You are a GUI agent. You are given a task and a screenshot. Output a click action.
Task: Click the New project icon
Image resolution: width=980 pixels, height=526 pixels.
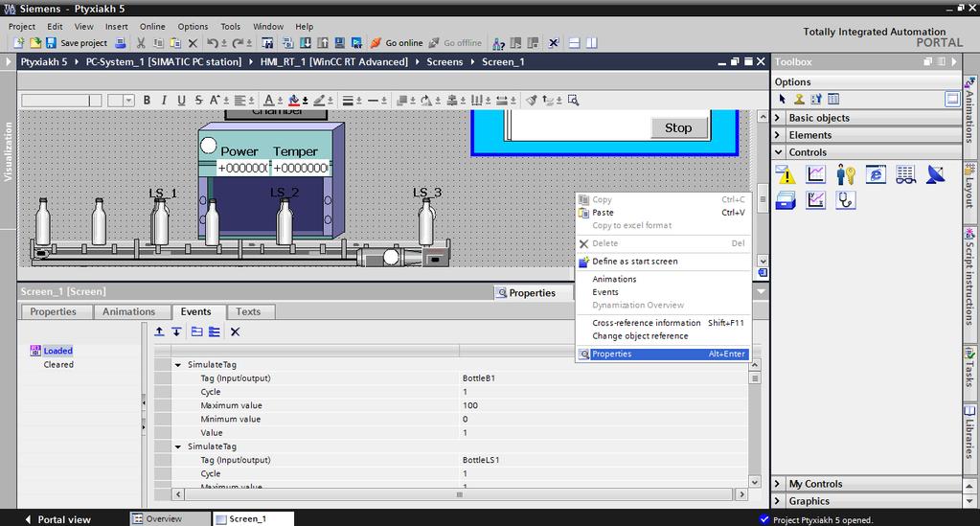(x=19, y=43)
